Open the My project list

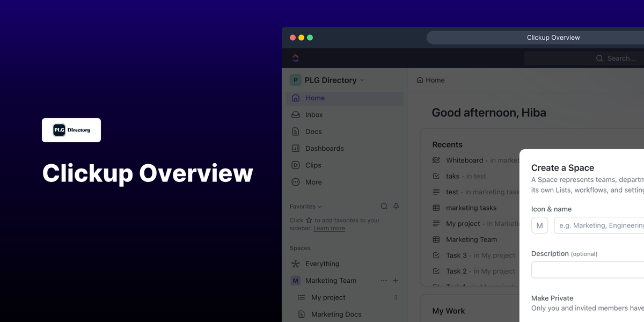pyautogui.click(x=328, y=297)
